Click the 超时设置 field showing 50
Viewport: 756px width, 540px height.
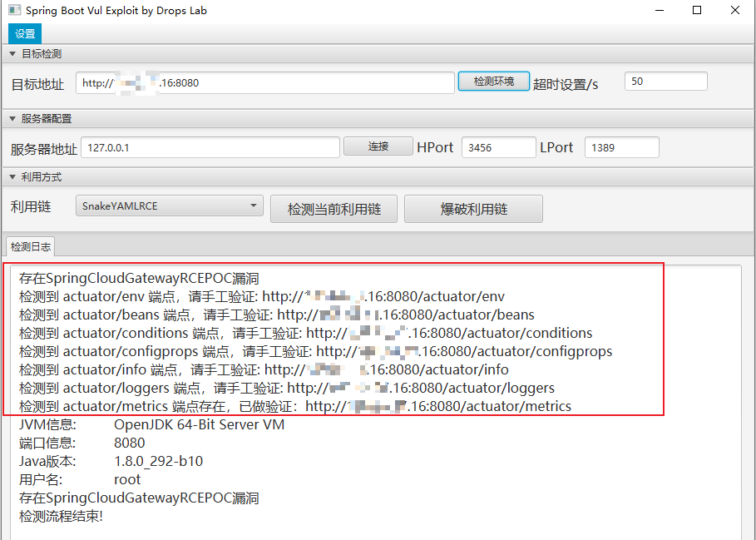click(666, 81)
